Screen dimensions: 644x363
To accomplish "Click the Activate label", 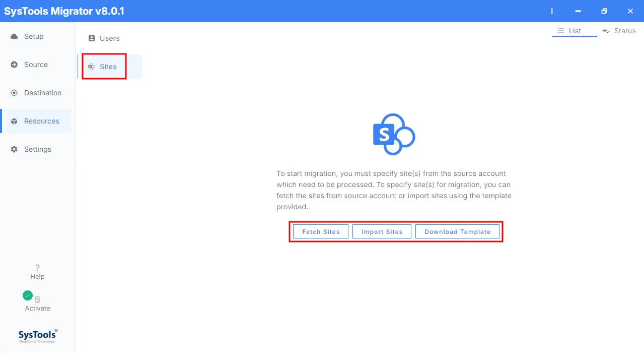I will pos(38,308).
